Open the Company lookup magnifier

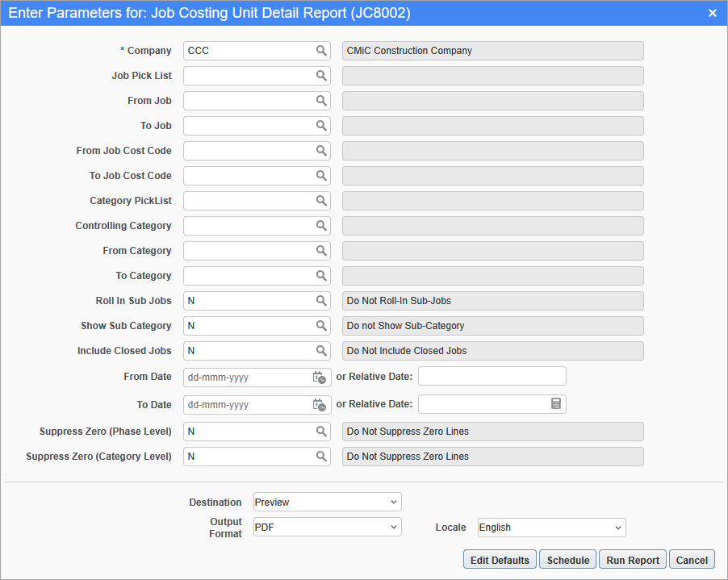click(x=322, y=50)
